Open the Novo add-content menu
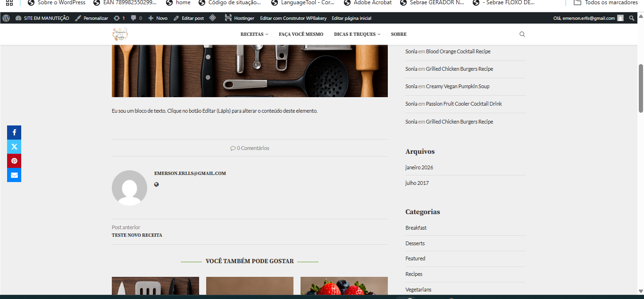Screen dimensions: 644x299 tap(158, 18)
